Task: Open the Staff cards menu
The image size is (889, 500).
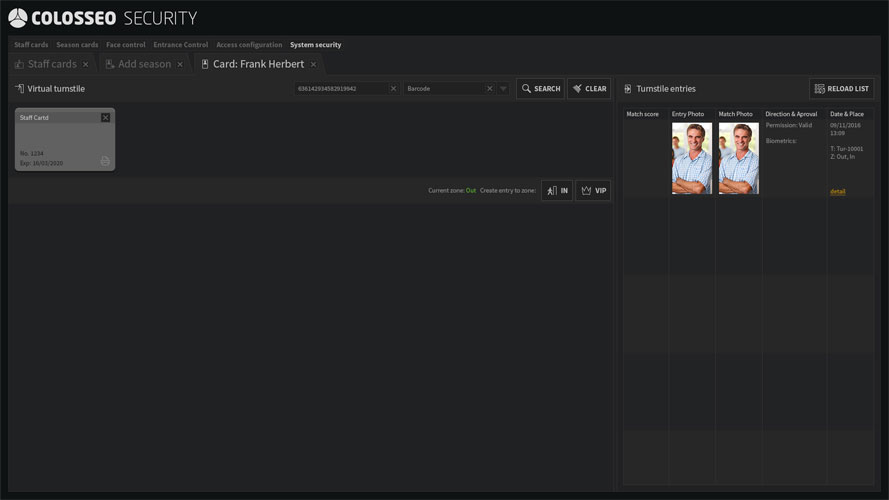Action: 31,45
